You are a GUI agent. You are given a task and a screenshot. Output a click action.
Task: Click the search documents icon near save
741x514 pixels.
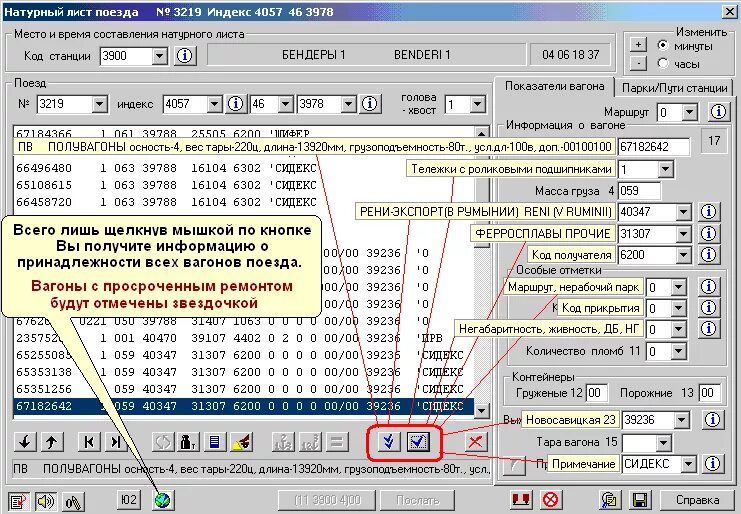click(x=610, y=500)
